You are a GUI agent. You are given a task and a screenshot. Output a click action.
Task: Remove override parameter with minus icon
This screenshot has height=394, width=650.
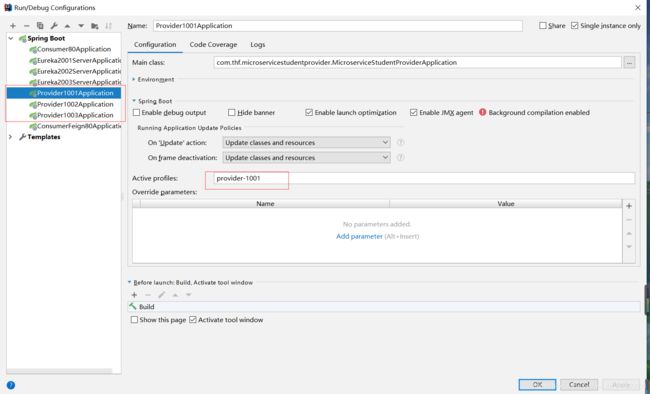point(629,220)
